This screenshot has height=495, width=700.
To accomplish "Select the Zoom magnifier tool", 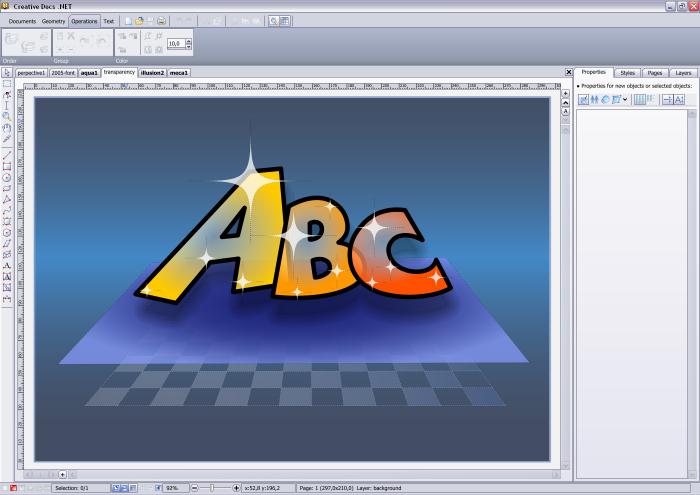I will tap(7, 116).
